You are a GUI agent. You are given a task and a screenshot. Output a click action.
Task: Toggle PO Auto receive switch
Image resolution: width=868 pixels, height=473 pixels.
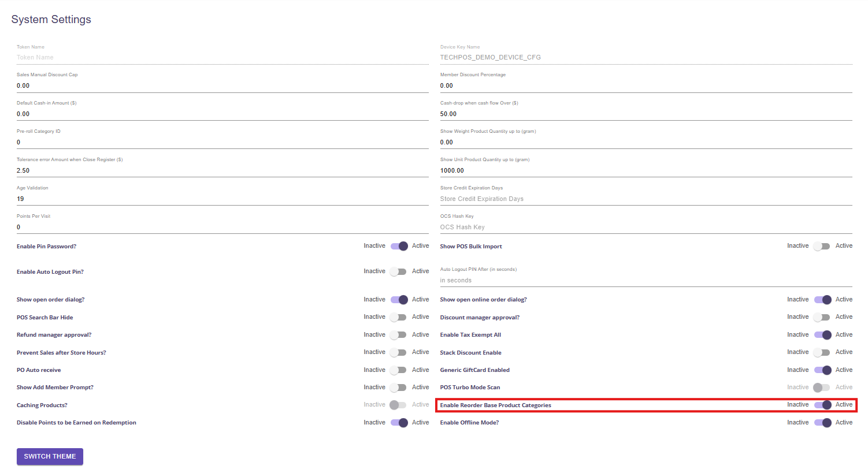point(398,370)
